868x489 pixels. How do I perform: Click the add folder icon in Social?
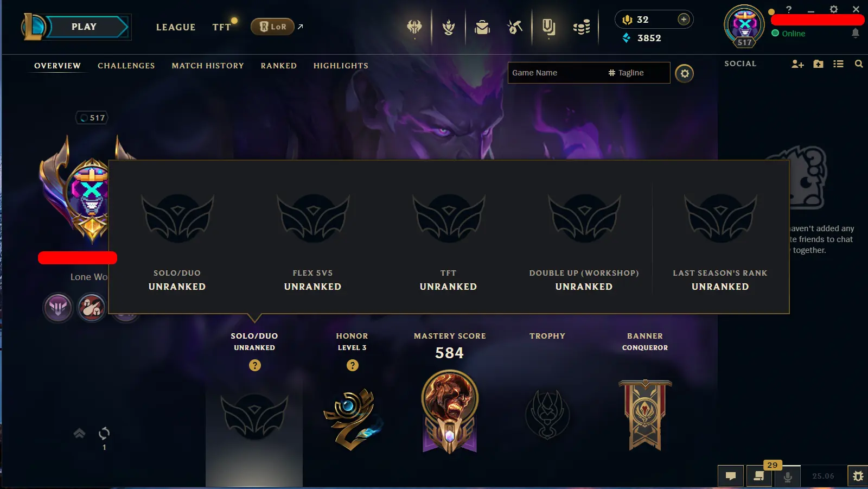[x=819, y=64]
